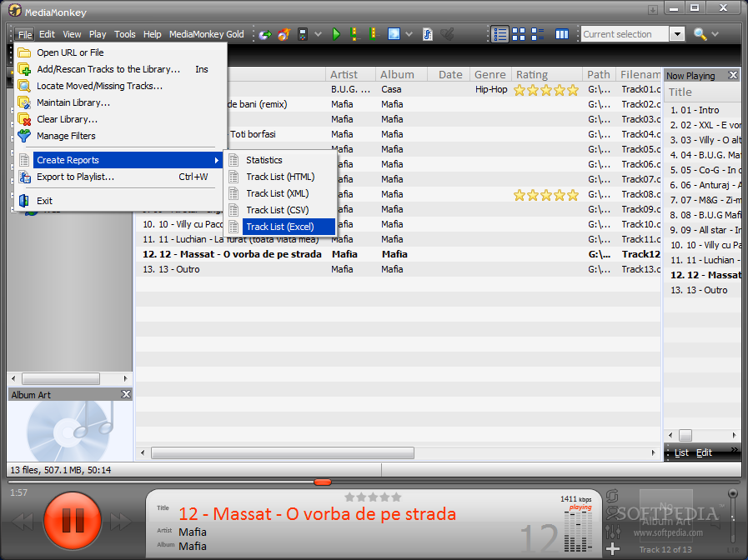Click the Now Playing Edit button

pos(704,452)
